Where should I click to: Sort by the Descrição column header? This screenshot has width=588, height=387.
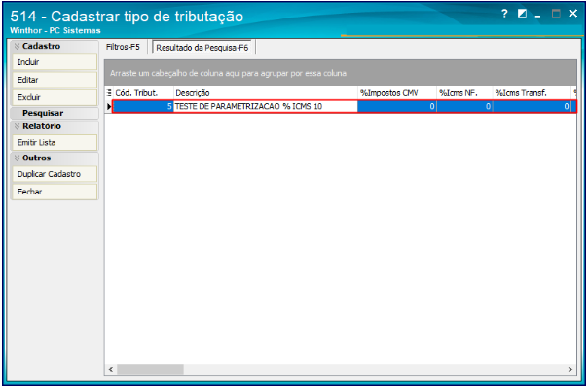(266, 93)
